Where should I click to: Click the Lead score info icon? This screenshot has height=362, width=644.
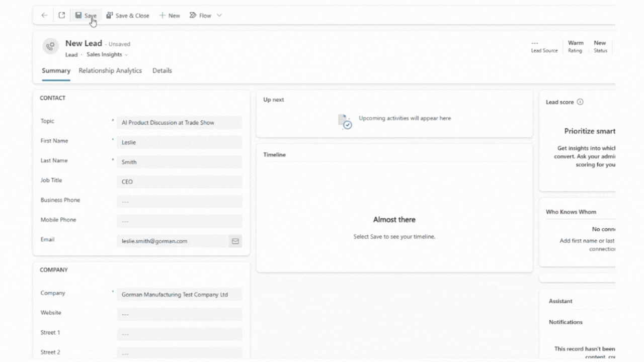(580, 102)
